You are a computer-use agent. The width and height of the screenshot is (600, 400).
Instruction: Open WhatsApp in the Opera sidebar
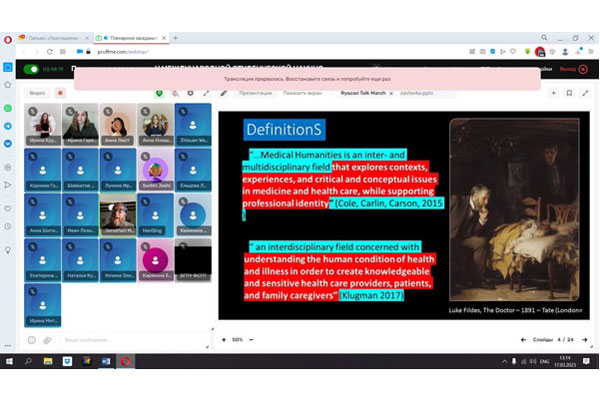pyautogui.click(x=8, y=107)
